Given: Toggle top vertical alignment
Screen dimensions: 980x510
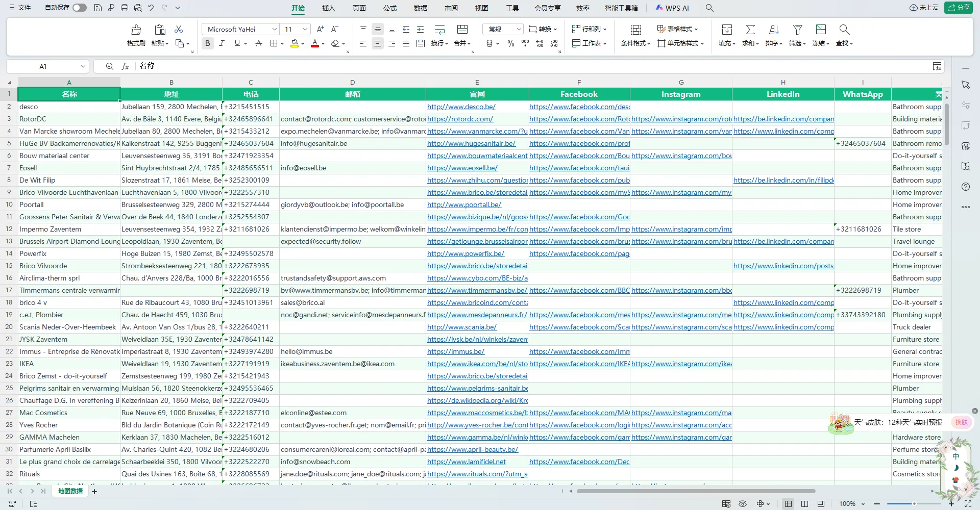Looking at the screenshot, I should pos(363,29).
